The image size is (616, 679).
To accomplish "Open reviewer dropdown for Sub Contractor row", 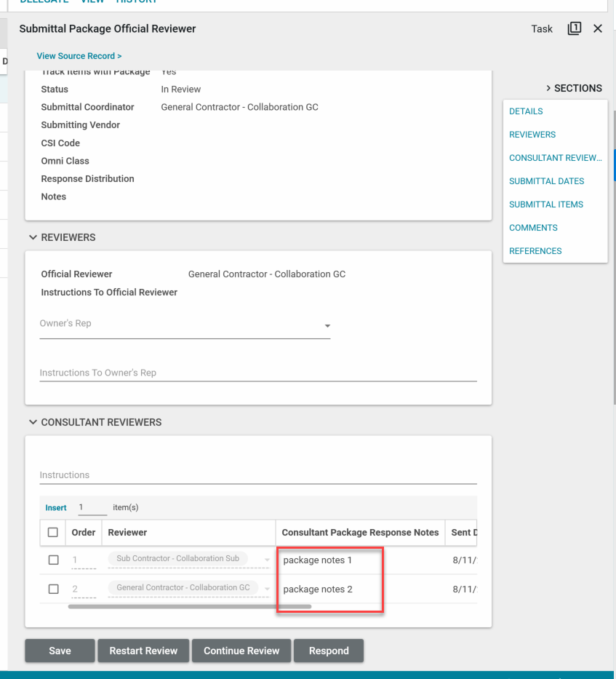I will click(267, 560).
